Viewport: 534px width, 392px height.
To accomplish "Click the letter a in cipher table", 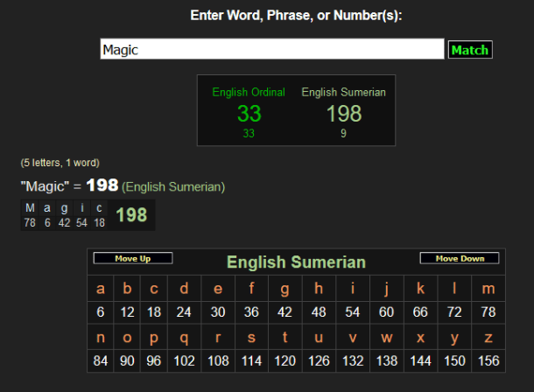I will tap(101, 290).
